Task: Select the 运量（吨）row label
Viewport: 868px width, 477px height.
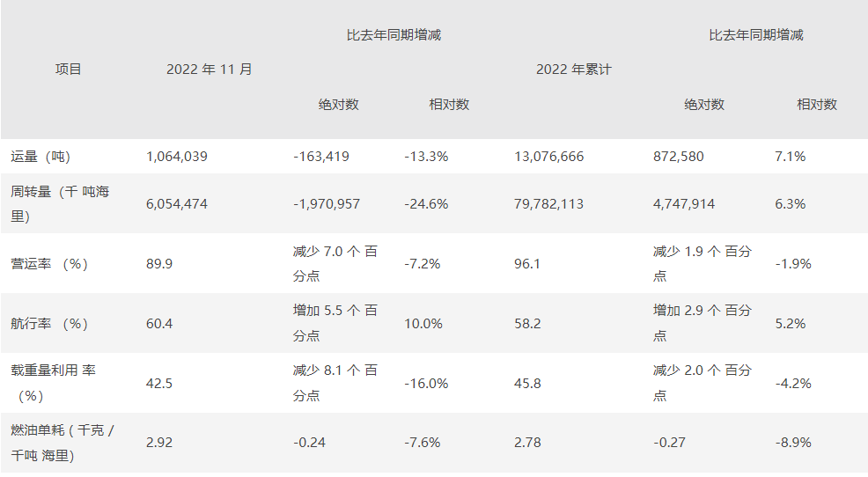Action: pyautogui.click(x=40, y=157)
